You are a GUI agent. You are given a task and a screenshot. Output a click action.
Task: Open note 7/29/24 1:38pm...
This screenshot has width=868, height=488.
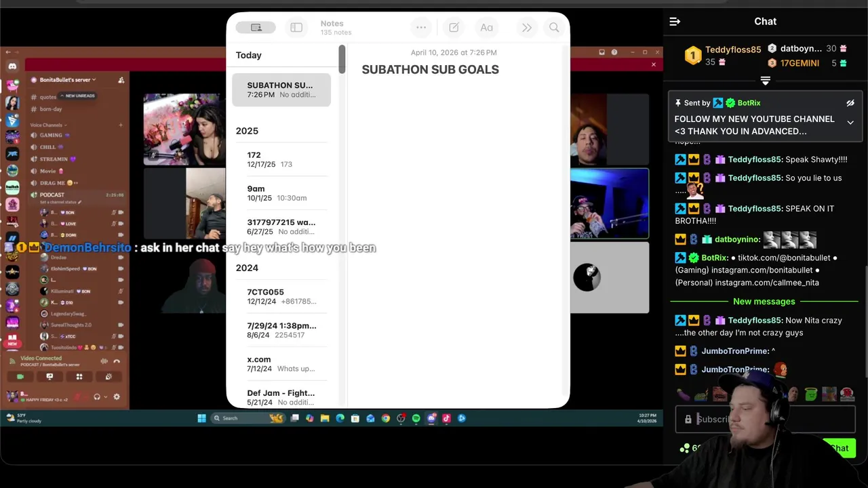click(281, 330)
